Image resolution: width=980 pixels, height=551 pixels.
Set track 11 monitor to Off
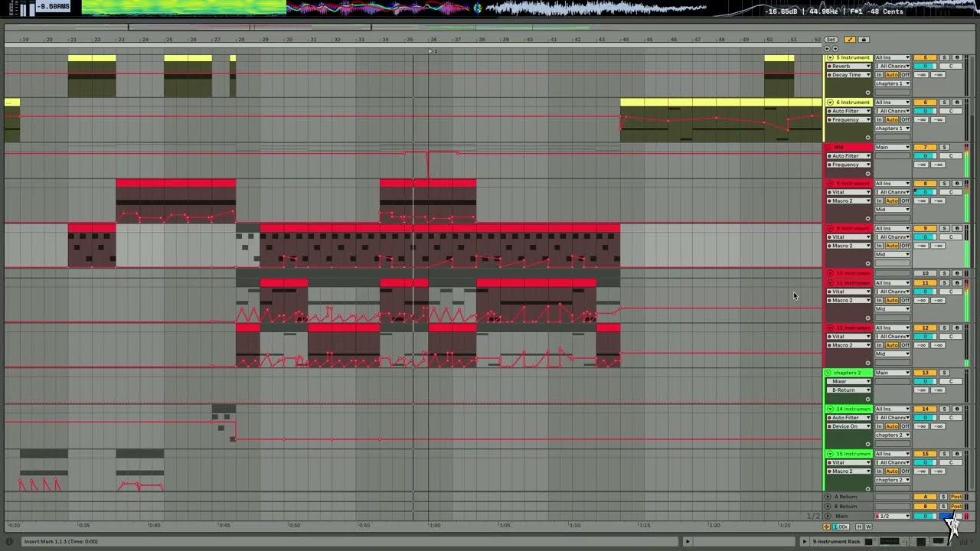coord(905,300)
